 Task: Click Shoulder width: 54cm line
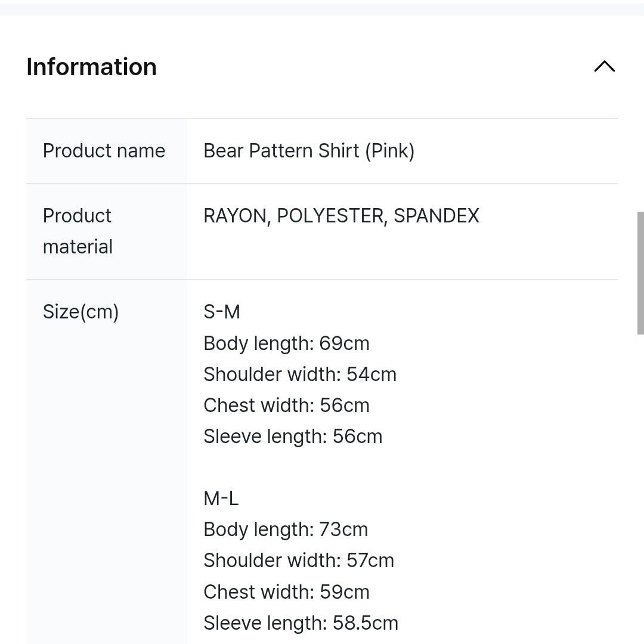point(300,374)
